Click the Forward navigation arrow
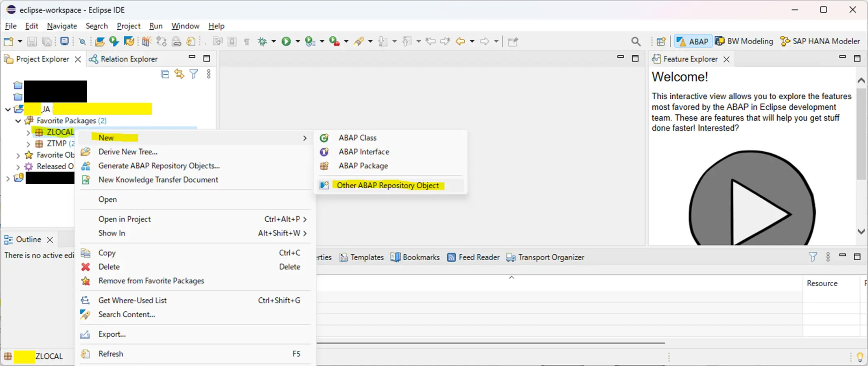Image resolution: width=868 pixels, height=366 pixels. (x=484, y=41)
